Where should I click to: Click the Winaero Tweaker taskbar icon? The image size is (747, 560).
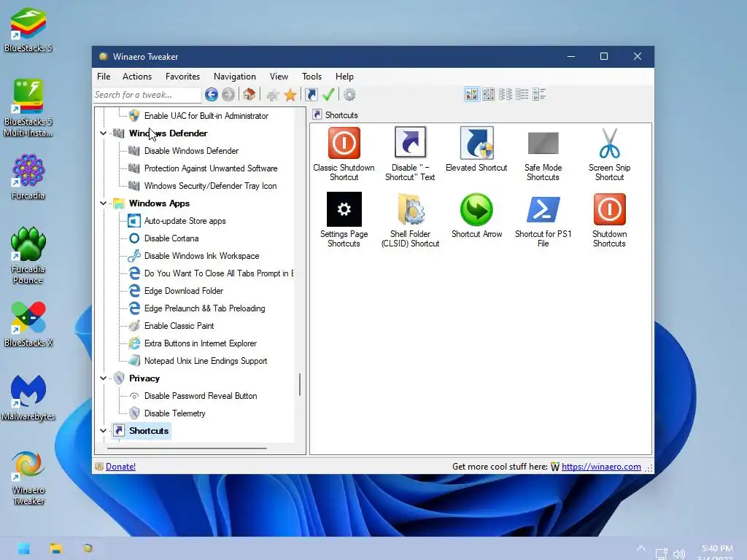(88, 548)
